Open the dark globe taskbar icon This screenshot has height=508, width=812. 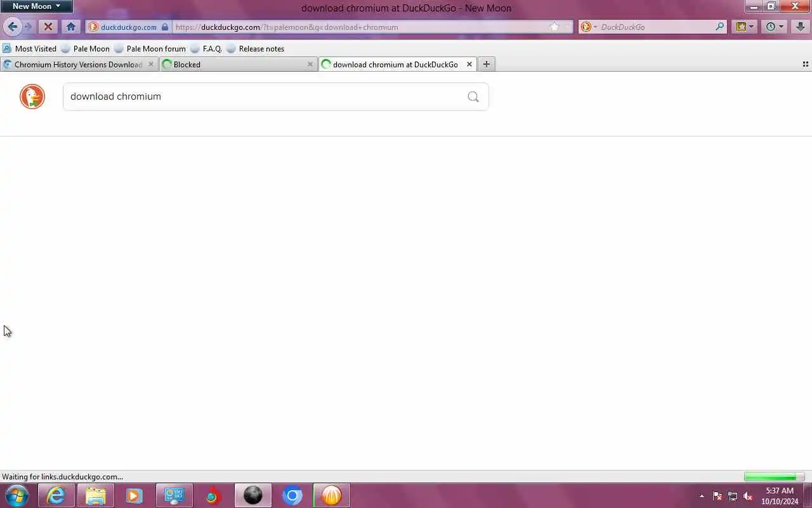tap(252, 495)
